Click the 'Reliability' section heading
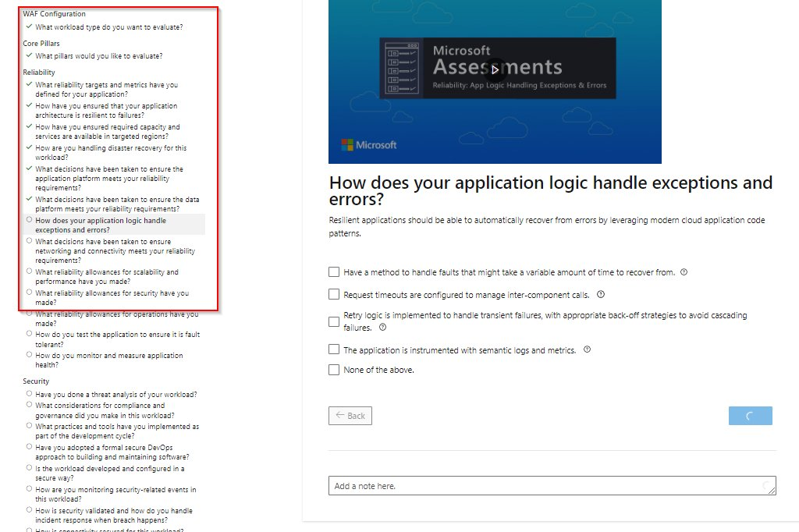The height and width of the screenshot is (532, 799). pos(39,73)
